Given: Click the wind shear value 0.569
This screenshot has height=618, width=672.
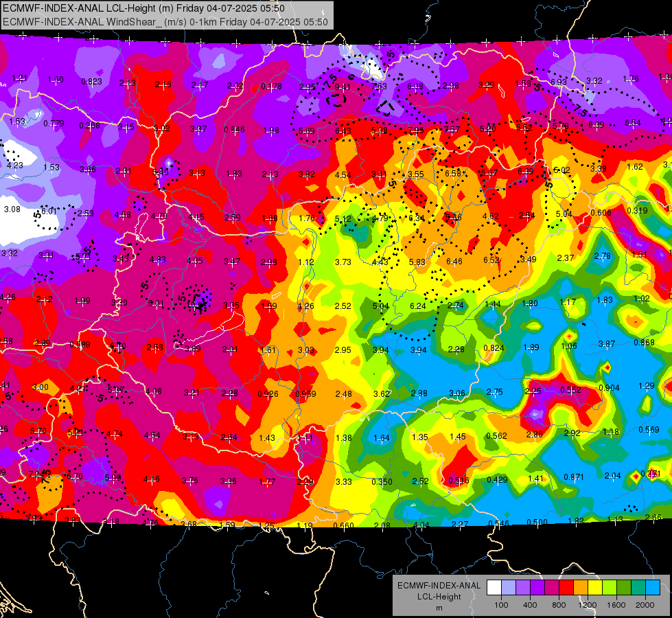Looking at the screenshot, I should [x=649, y=429].
